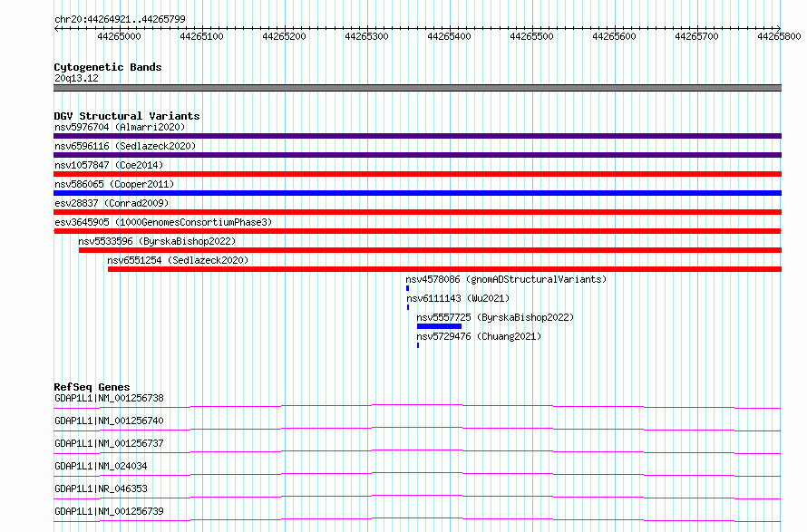The image size is (807, 532).
Task: Open the nsv1057847 (Coe2014) variant label
Action: pos(109,165)
